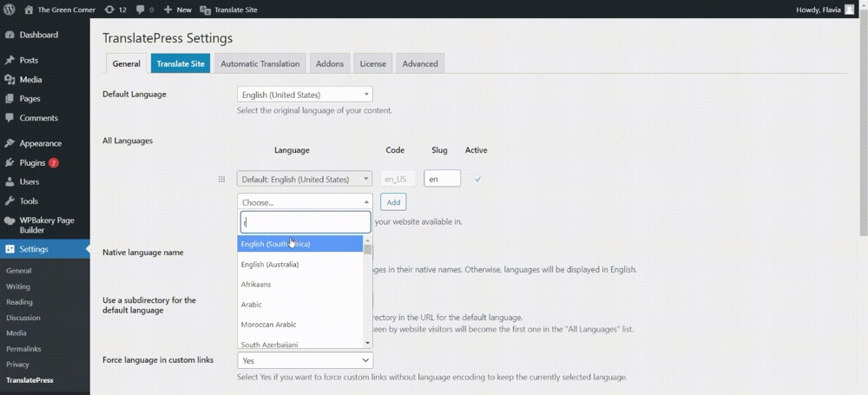The height and width of the screenshot is (395, 868).
Task: Open Permalinks settings submenu link
Action: pos(23,348)
